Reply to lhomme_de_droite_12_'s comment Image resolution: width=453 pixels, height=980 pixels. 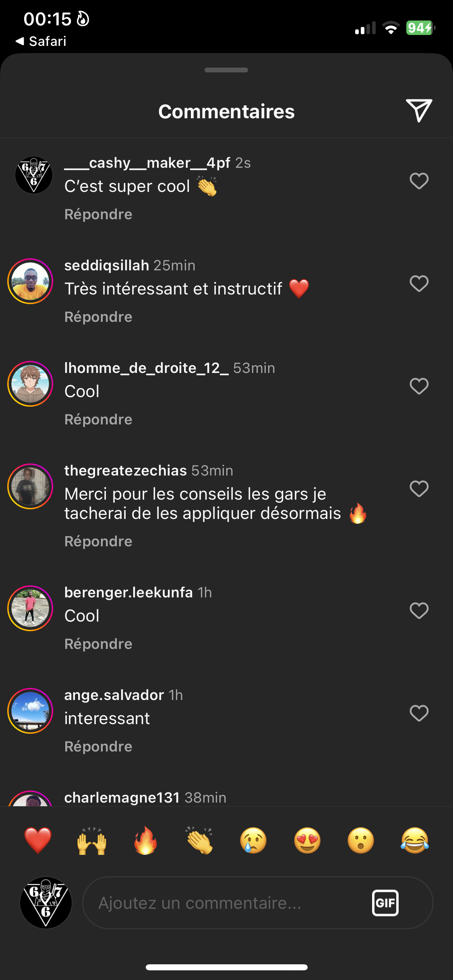click(x=98, y=420)
